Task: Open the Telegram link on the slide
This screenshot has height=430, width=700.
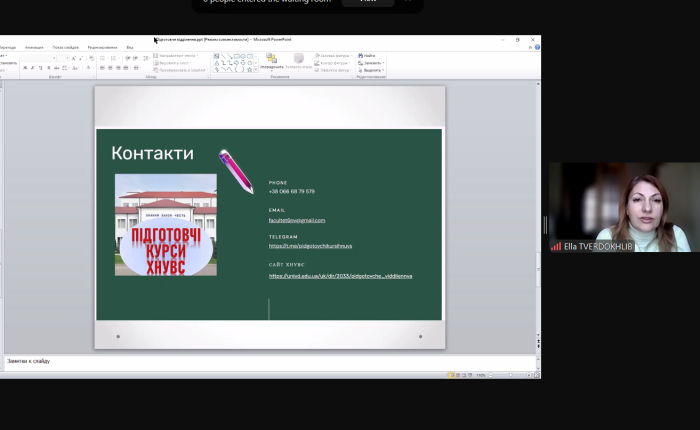Action: 310,245
